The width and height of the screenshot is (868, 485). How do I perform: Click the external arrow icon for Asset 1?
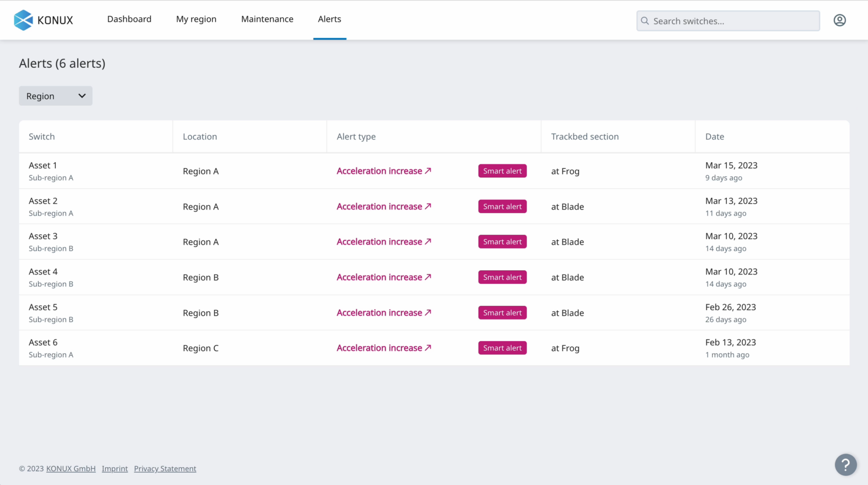coord(428,171)
